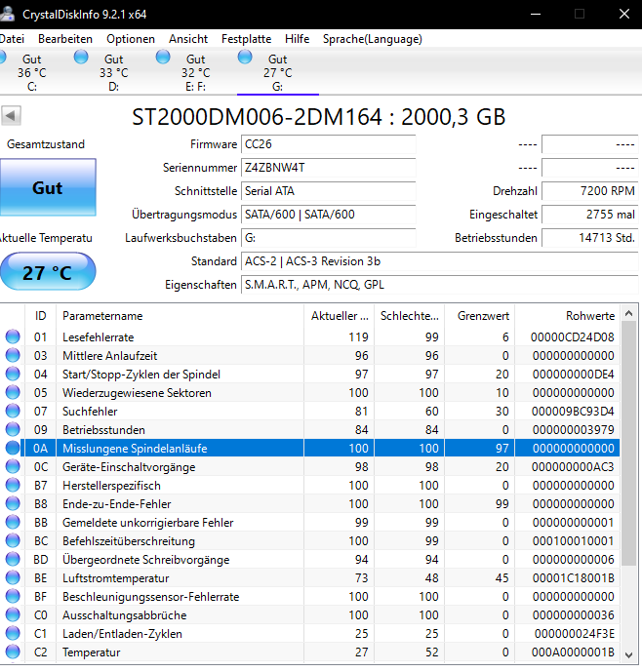Open the Datei menu

(x=12, y=39)
